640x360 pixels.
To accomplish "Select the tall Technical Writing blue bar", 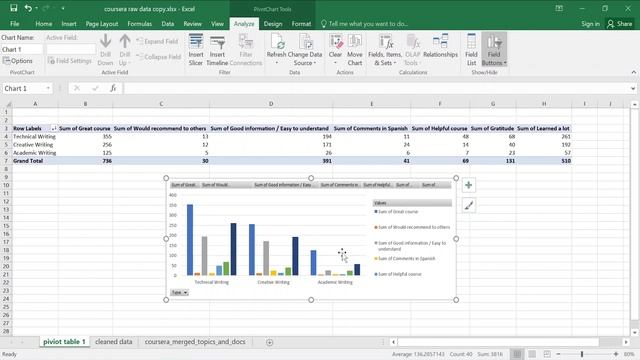I will pyautogui.click(x=190, y=240).
